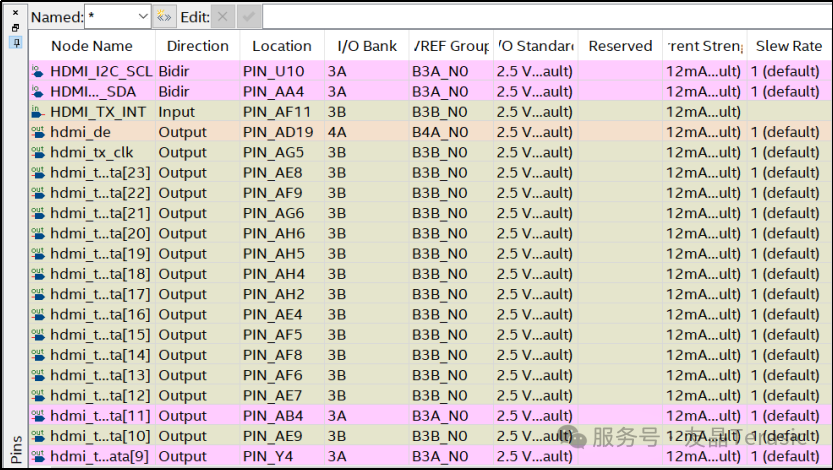Select bidir pin icon of HDMI..._SDA row
The width and height of the screenshot is (833, 470).
pyautogui.click(x=38, y=91)
